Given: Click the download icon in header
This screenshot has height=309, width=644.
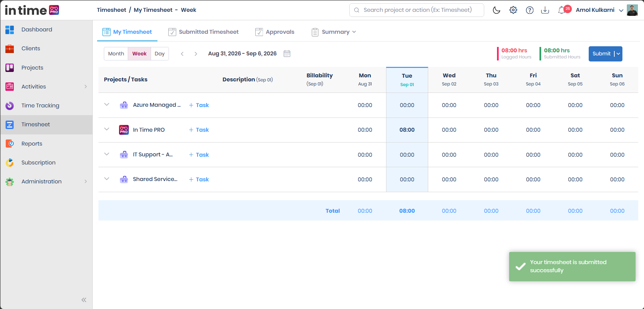Looking at the screenshot, I should (x=545, y=10).
